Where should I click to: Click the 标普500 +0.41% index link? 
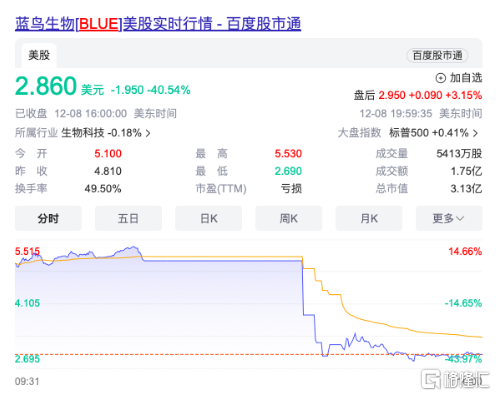429,133
